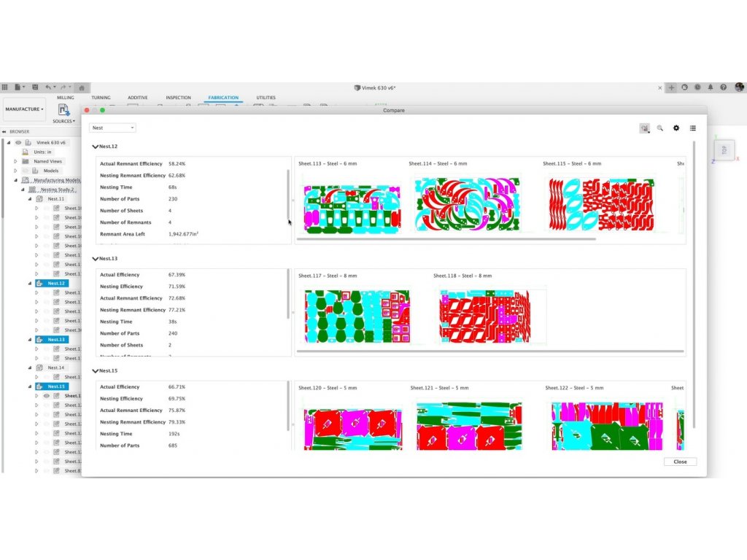Collapse the Browser panel arrows icon
Image resolution: width=747 pixels, height=560 pixels.
[x=4, y=131]
